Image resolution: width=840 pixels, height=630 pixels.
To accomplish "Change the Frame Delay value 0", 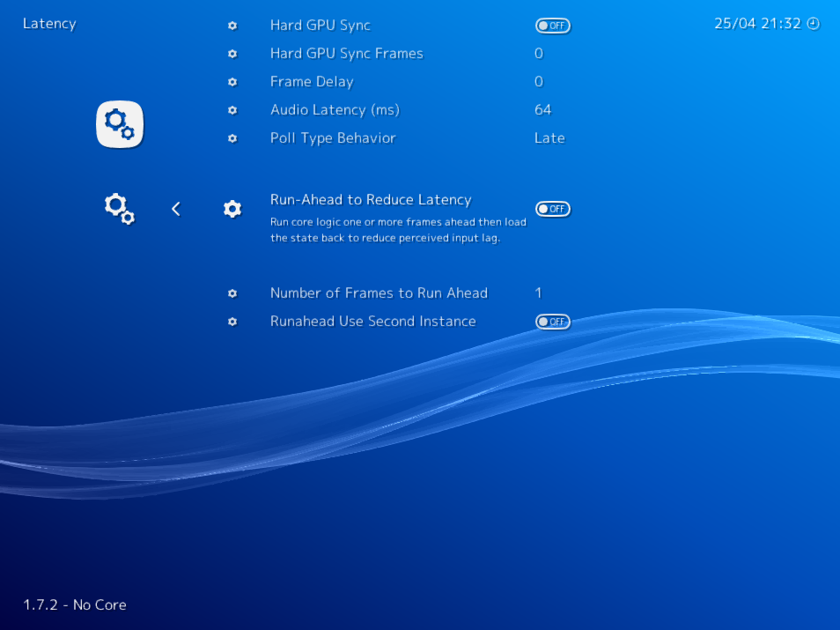I will coord(538,81).
